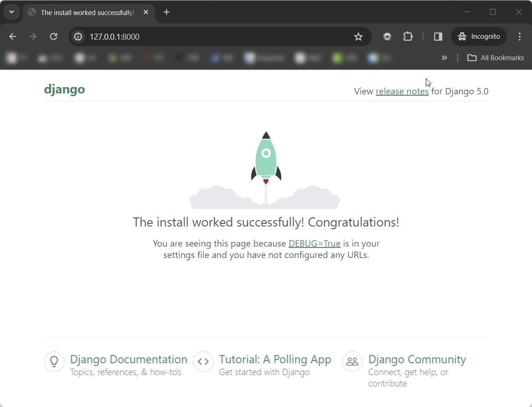
Task: Select the install worked successfully tab
Action: (x=87, y=12)
